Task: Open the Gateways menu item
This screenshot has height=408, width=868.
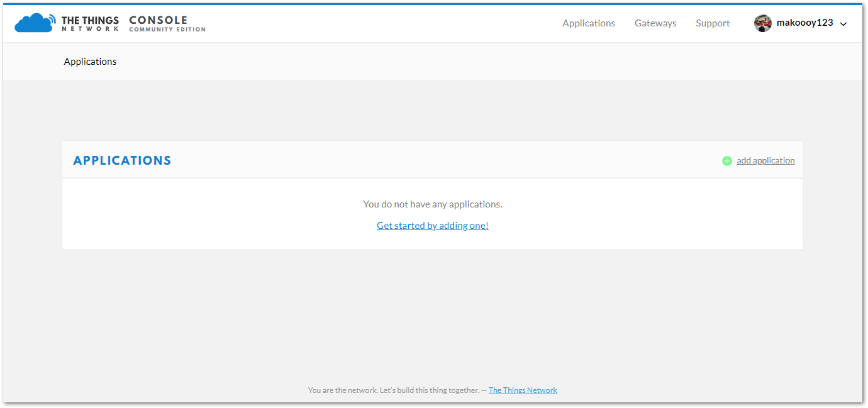Action: (x=655, y=23)
